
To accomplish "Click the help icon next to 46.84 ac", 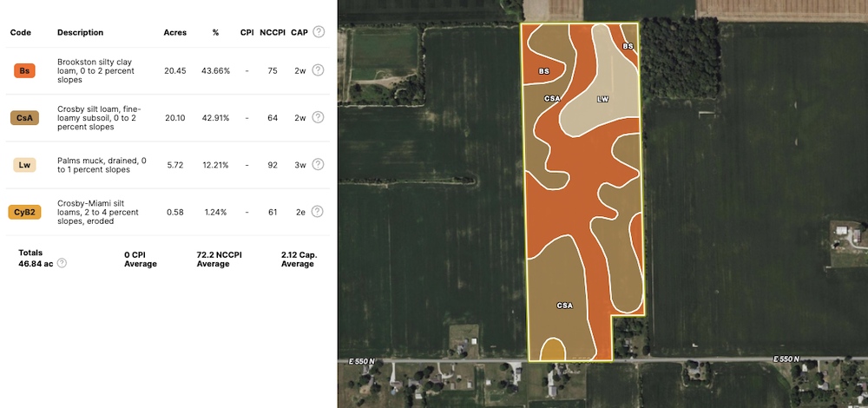I will pyautogui.click(x=62, y=263).
